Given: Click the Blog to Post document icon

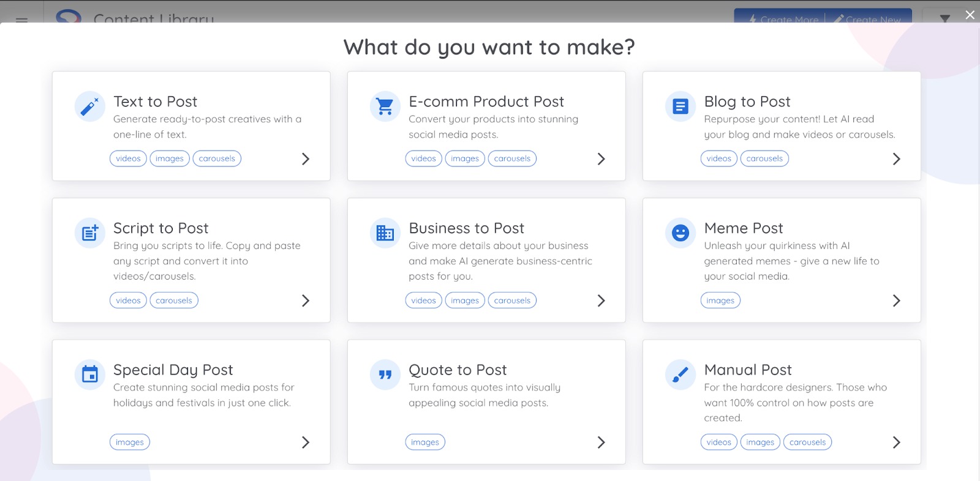Looking at the screenshot, I should click(680, 106).
